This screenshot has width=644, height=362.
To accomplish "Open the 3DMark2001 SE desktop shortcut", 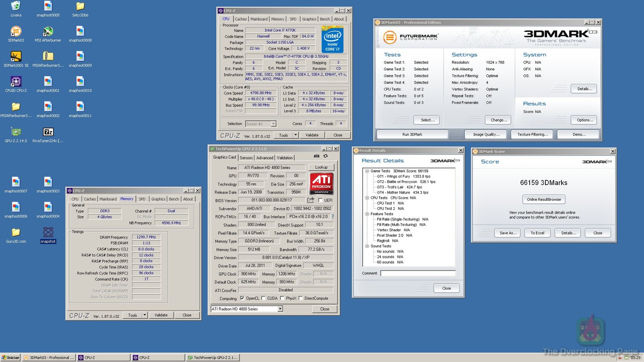I will 16,57.
